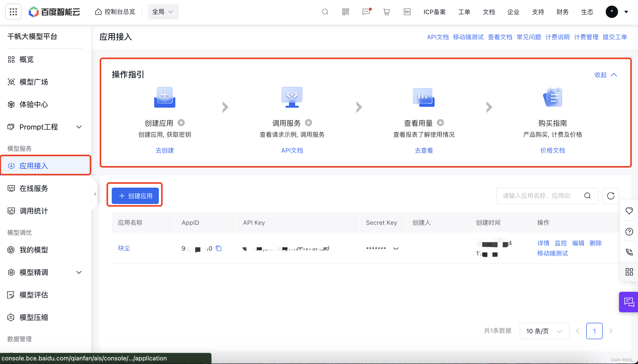Play the 创建应用 tutorial video
Viewport: 638px width, 364px height.
(181, 123)
